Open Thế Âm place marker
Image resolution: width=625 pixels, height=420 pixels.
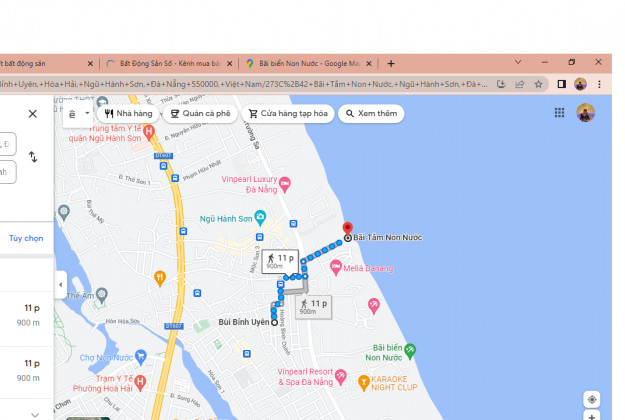click(102, 295)
